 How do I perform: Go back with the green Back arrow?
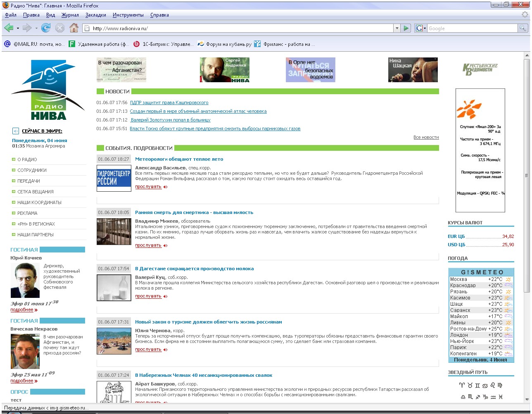click(9, 28)
